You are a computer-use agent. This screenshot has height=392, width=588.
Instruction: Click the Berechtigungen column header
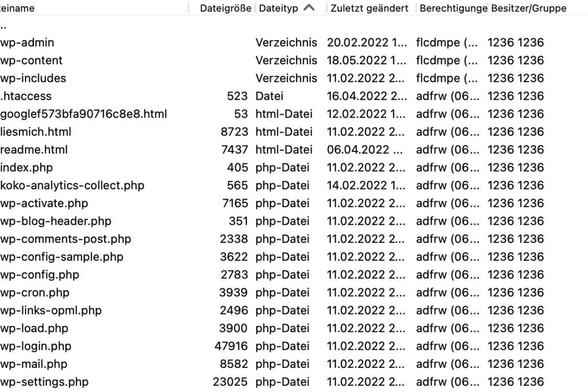tap(453, 8)
